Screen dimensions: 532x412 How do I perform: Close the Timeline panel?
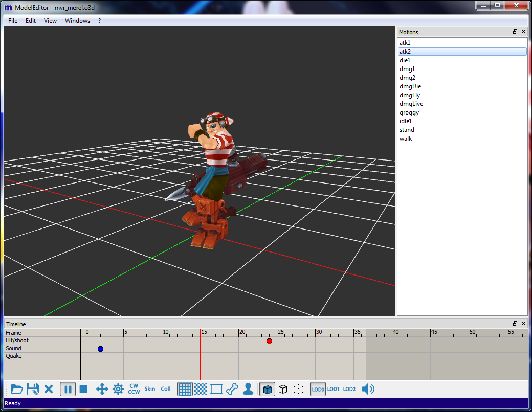(x=523, y=324)
